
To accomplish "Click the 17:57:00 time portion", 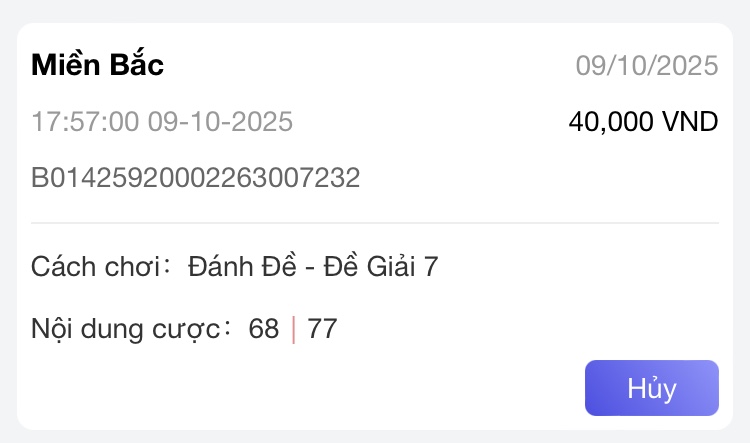I will (86, 123).
